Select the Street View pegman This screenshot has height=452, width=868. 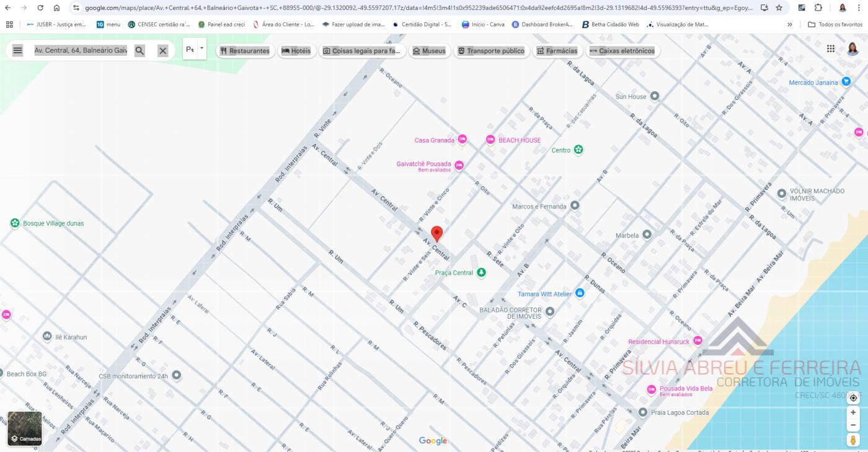coord(853,440)
